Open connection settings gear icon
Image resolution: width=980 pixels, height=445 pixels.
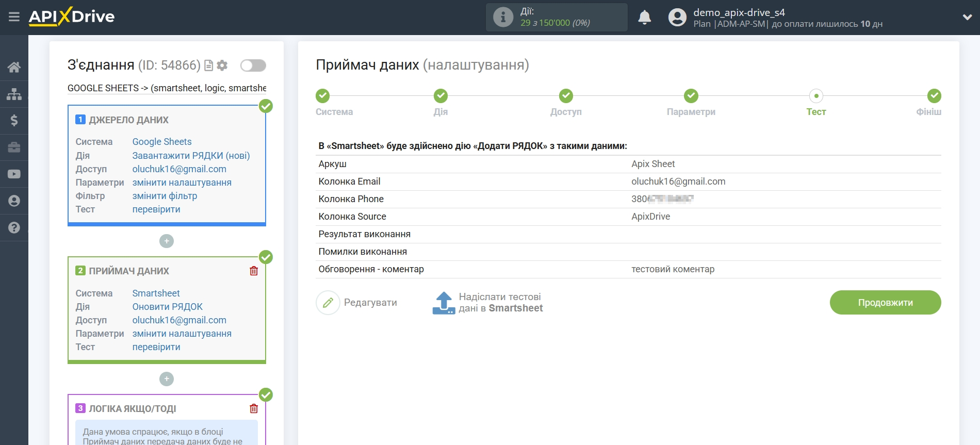tap(222, 65)
